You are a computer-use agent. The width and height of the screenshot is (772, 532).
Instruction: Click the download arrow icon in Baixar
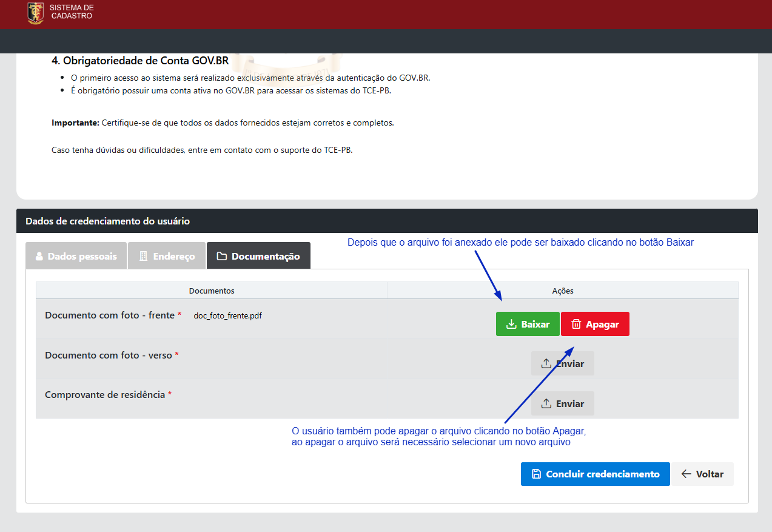click(511, 324)
